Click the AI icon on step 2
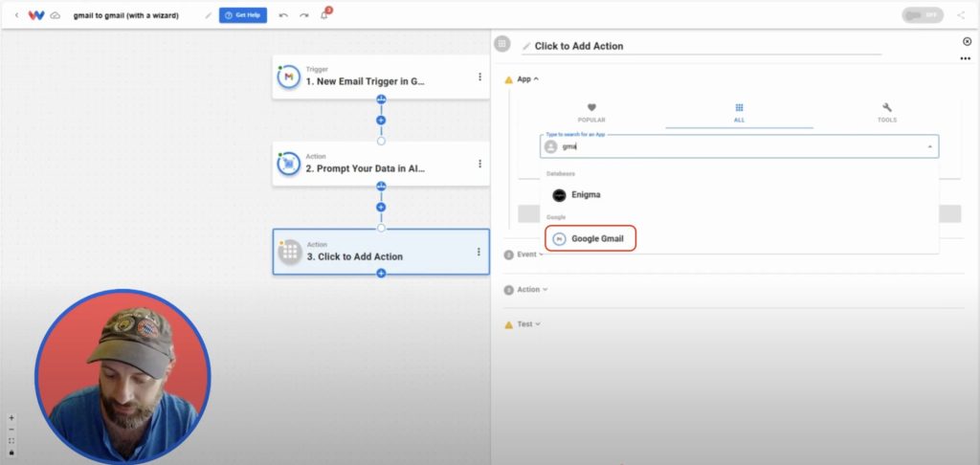 pos(289,164)
